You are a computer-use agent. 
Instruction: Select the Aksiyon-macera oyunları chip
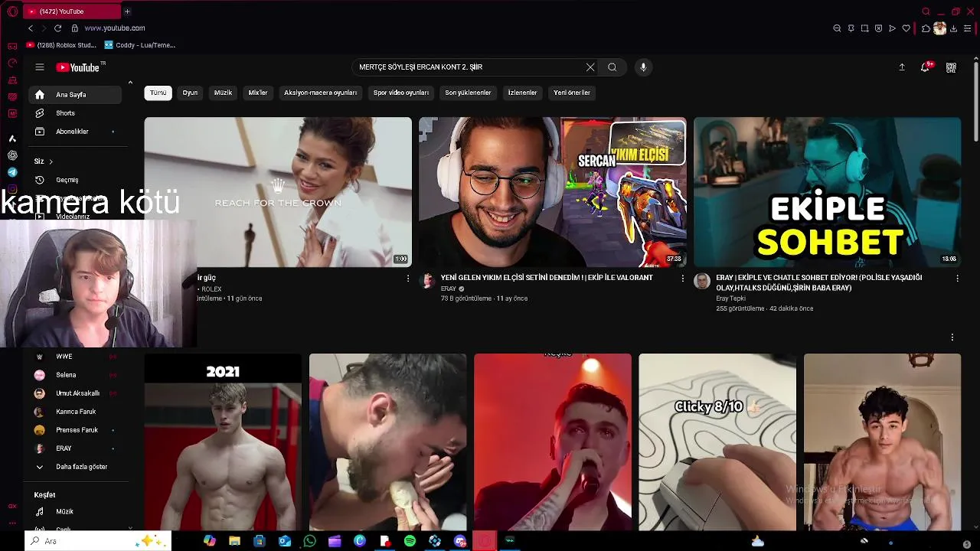click(x=320, y=93)
